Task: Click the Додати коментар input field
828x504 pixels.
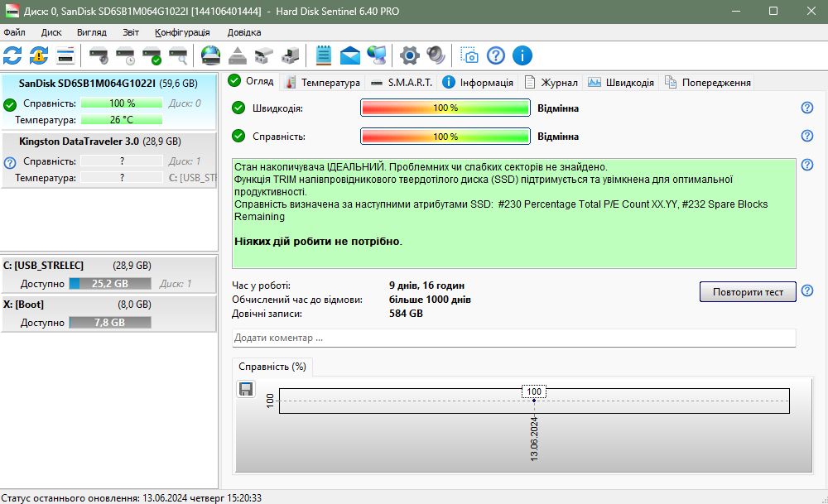Action: (514, 338)
